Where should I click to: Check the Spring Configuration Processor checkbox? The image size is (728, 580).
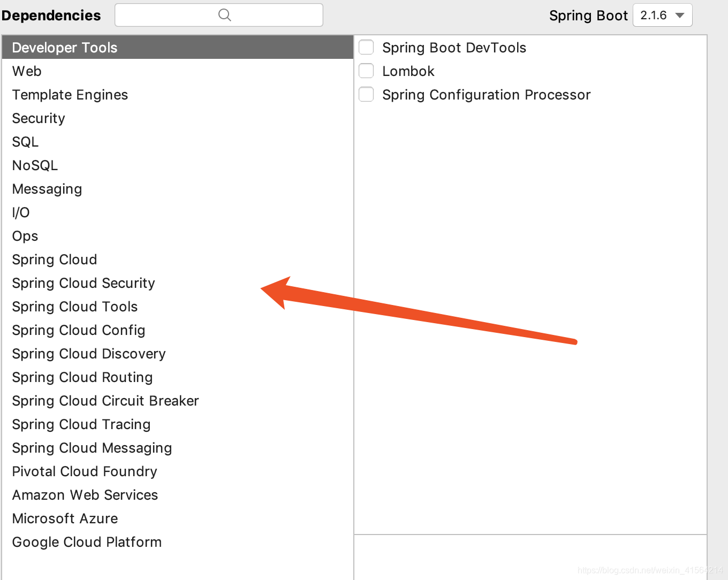click(x=366, y=94)
